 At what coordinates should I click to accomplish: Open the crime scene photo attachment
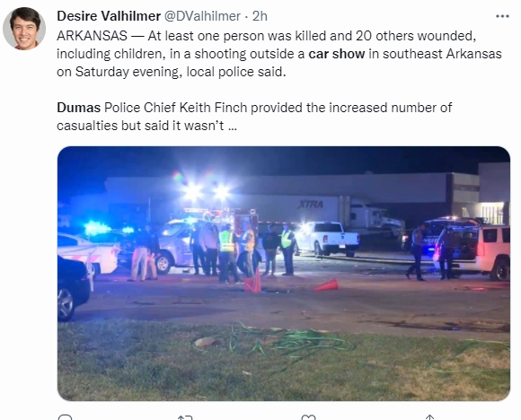pos(284,274)
